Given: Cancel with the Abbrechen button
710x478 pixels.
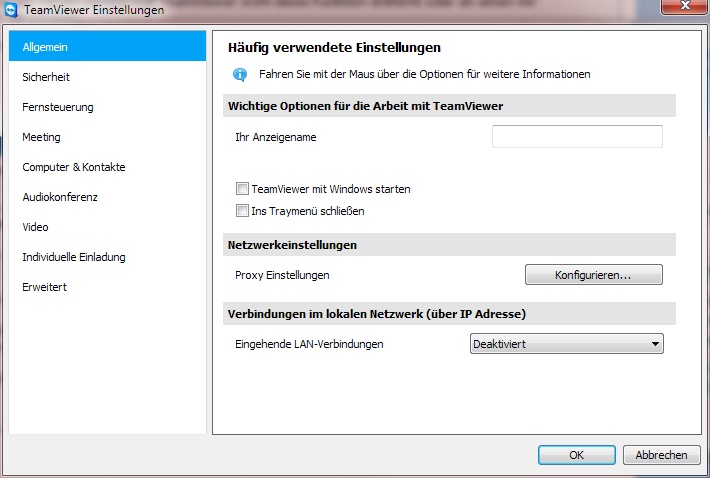Looking at the screenshot, I should 662,455.
